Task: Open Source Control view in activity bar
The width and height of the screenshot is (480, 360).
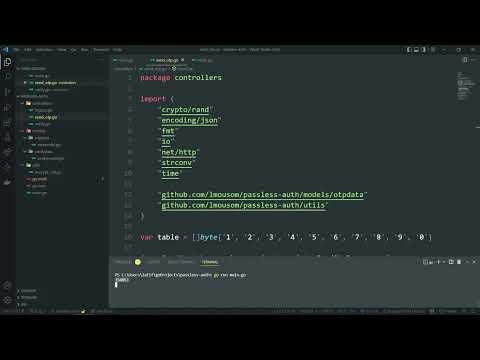Action: point(7,92)
